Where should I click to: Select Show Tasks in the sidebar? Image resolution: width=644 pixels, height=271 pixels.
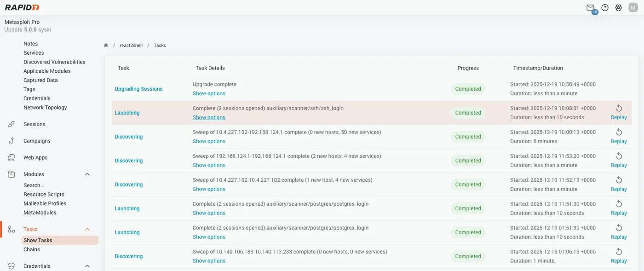(x=37, y=240)
